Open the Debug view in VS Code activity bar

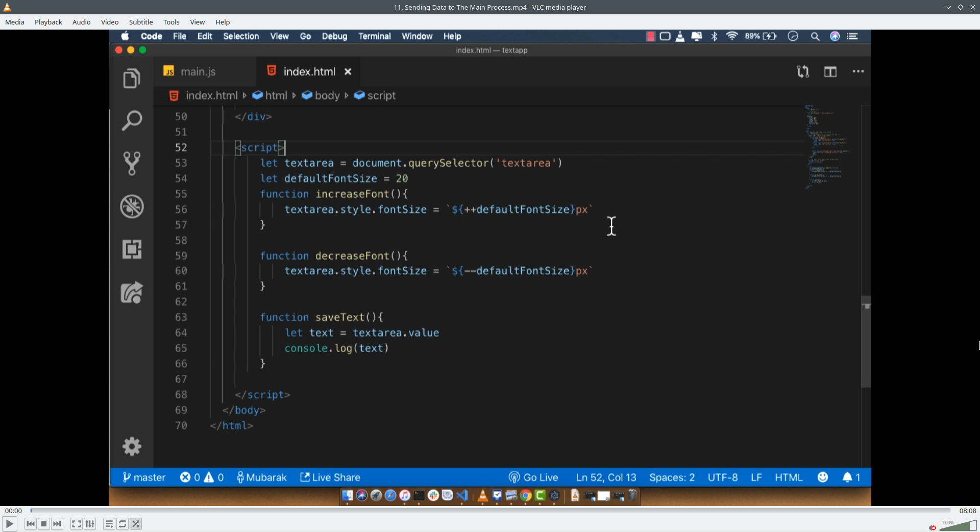[132, 206]
